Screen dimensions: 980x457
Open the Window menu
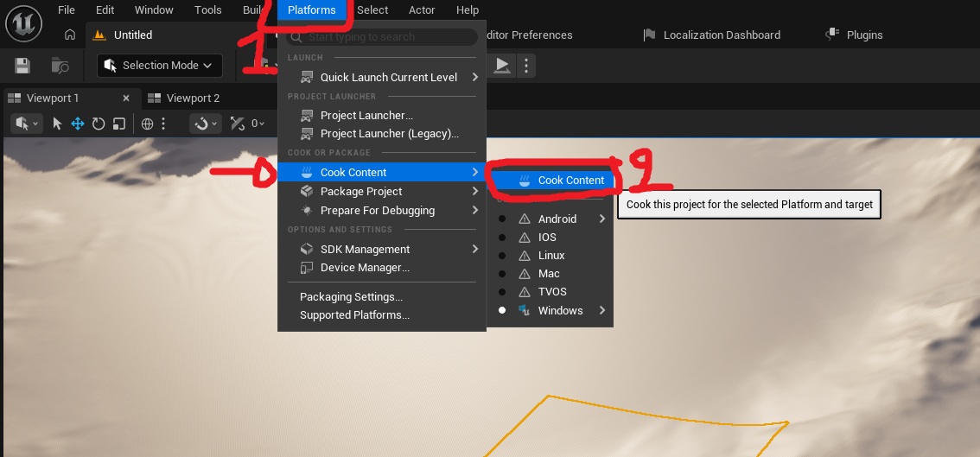154,10
